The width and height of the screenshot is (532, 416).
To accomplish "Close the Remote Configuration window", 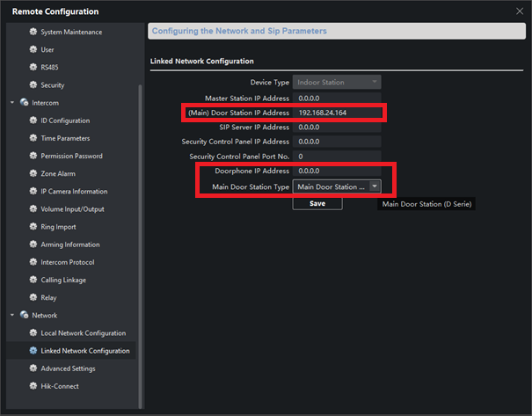I will pos(518,11).
